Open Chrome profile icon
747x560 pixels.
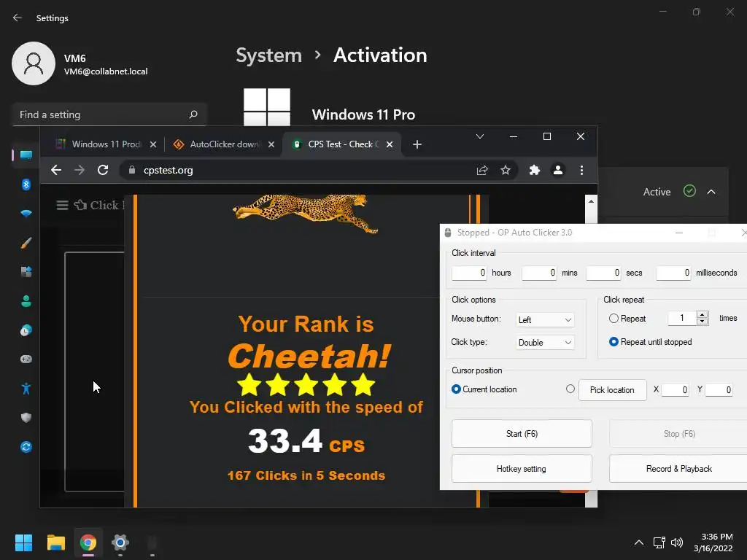tap(558, 170)
